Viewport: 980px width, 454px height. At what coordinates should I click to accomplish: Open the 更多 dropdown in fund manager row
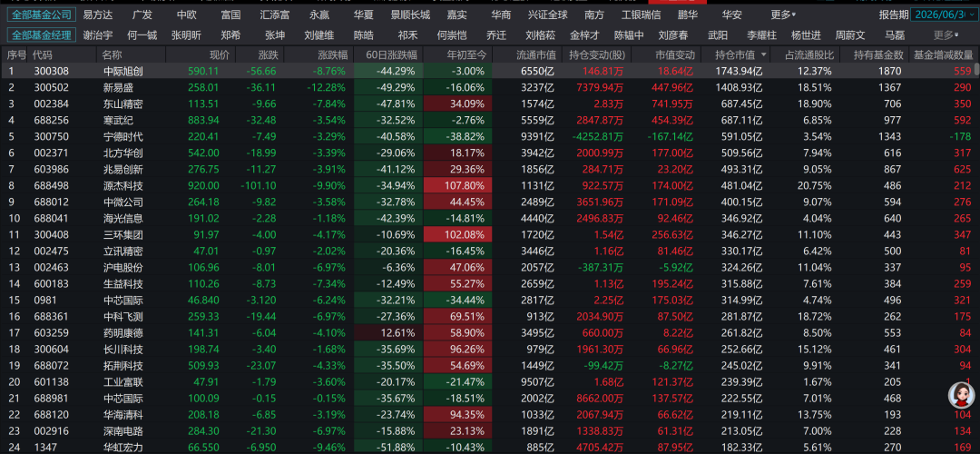pyautogui.click(x=946, y=35)
